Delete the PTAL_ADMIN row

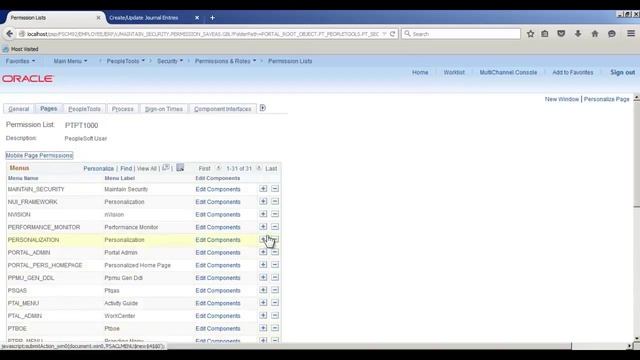tap(275, 315)
